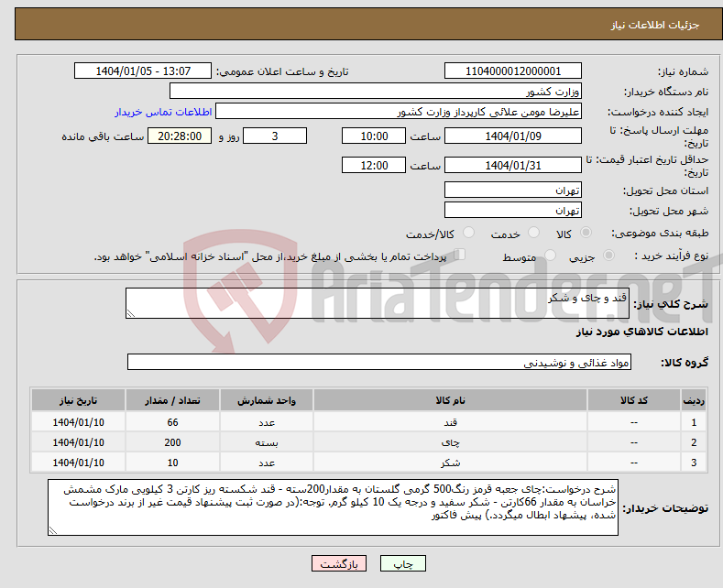Click the بسته unit cell
This screenshot has height=588, width=723.
click(x=267, y=442)
